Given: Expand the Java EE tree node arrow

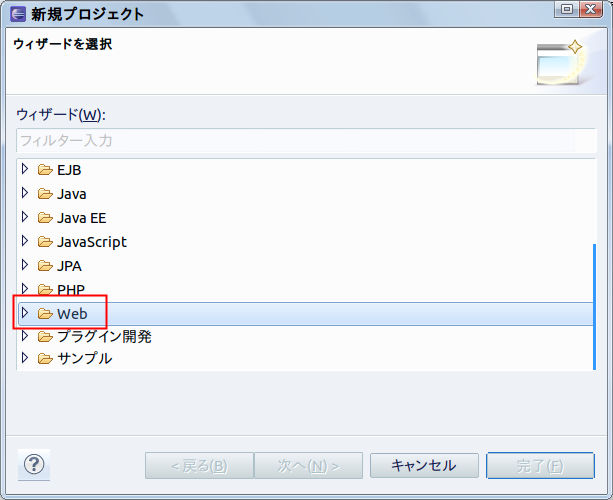Looking at the screenshot, I should (25, 217).
